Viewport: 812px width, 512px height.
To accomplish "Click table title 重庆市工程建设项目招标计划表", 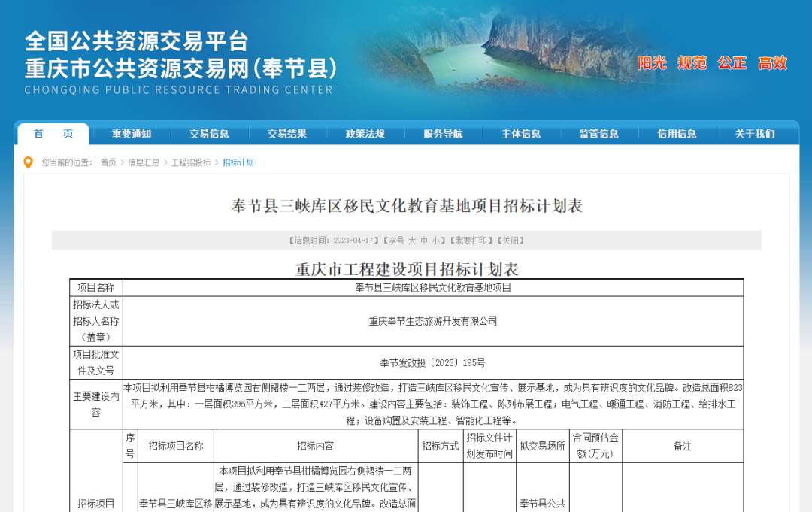I will coord(407,269).
